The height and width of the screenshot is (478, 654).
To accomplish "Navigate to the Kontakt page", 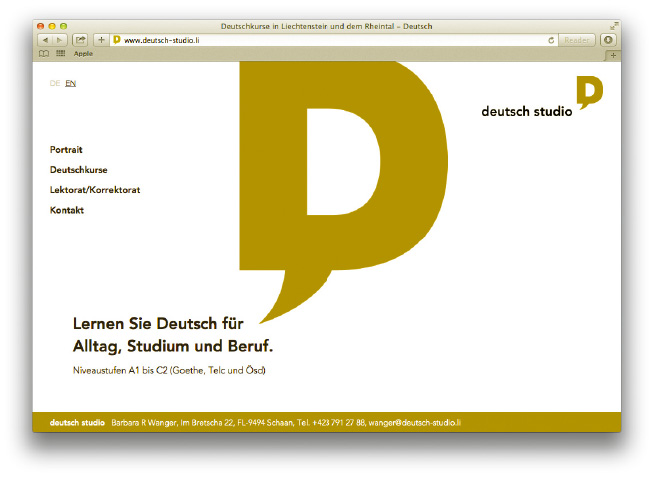I will tap(67, 210).
